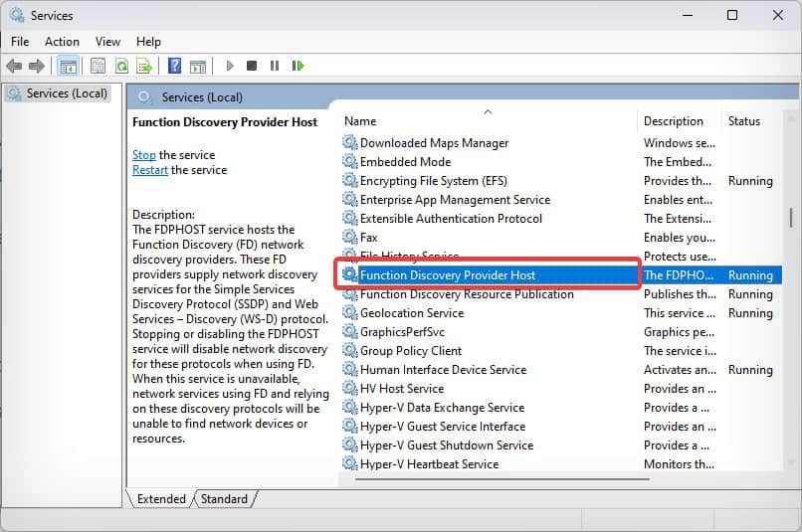Maximize the Services window
The image size is (802, 532).
pyautogui.click(x=732, y=15)
